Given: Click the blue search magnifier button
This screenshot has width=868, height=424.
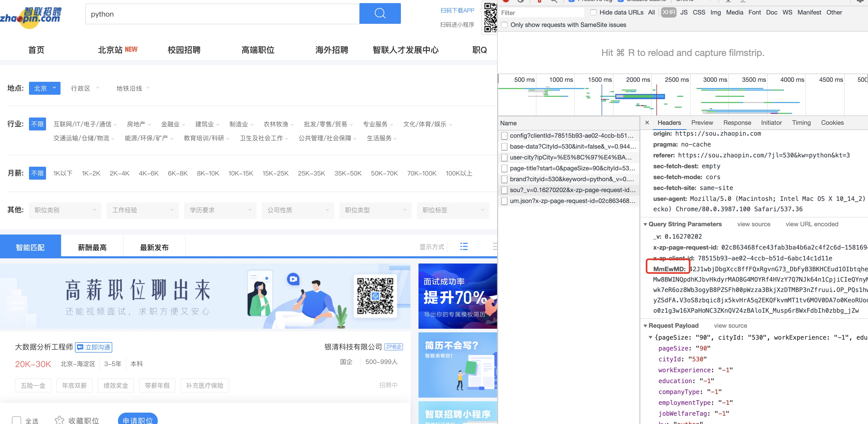Looking at the screenshot, I should pos(380,13).
